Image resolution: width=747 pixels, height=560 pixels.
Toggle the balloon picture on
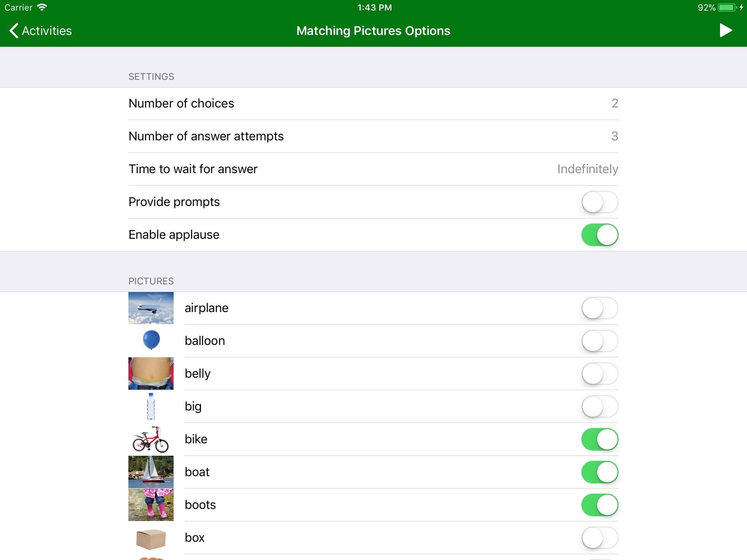(599, 340)
